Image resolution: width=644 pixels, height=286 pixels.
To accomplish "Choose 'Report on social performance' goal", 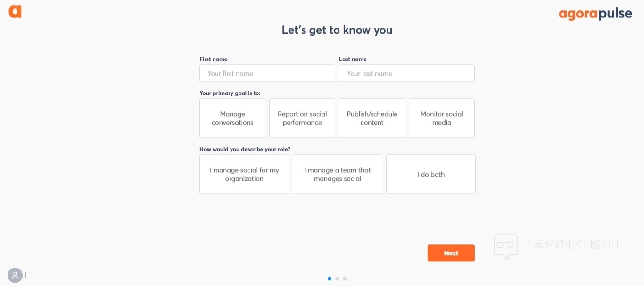I will tap(302, 118).
